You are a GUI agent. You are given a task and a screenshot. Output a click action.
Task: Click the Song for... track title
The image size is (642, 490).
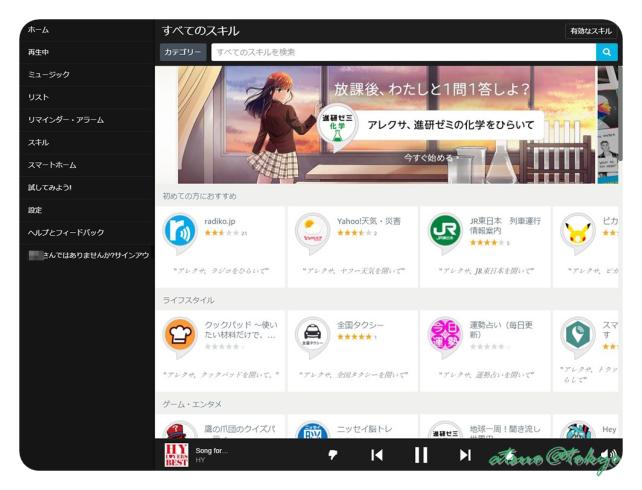coord(211,451)
